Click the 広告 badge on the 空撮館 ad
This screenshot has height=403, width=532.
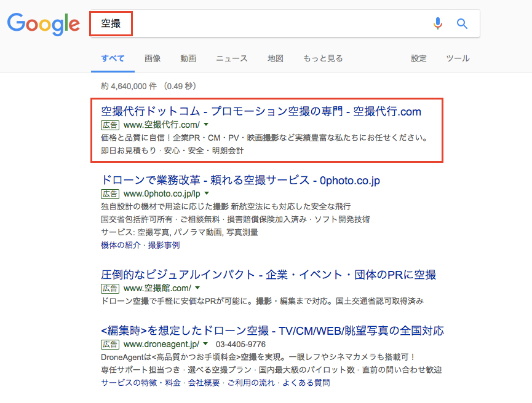110,289
